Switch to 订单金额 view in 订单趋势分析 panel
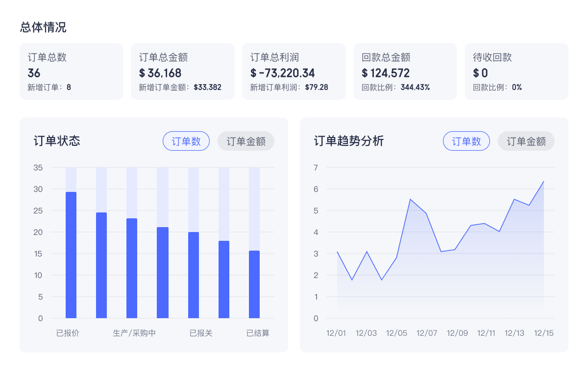The height and width of the screenshot is (372, 588). tap(526, 141)
